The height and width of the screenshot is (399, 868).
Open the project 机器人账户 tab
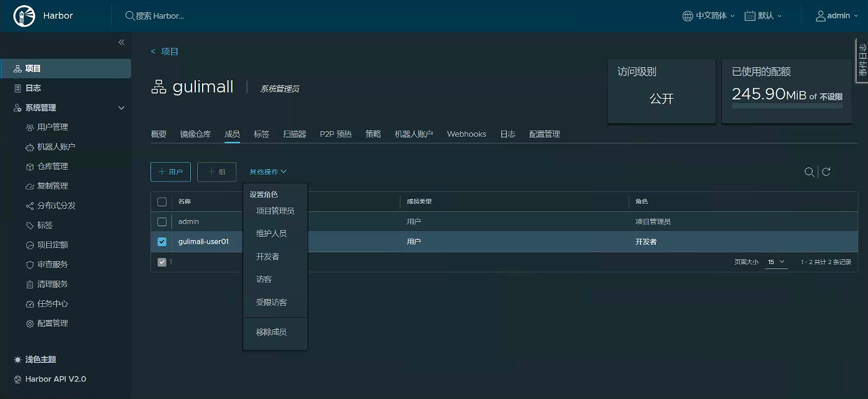pyautogui.click(x=414, y=134)
